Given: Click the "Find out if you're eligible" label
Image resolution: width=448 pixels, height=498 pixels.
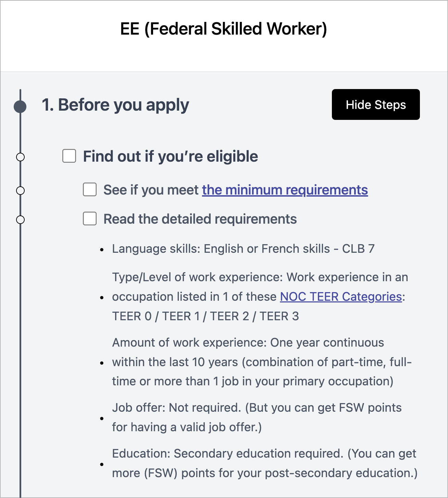Looking at the screenshot, I should pyautogui.click(x=170, y=157).
